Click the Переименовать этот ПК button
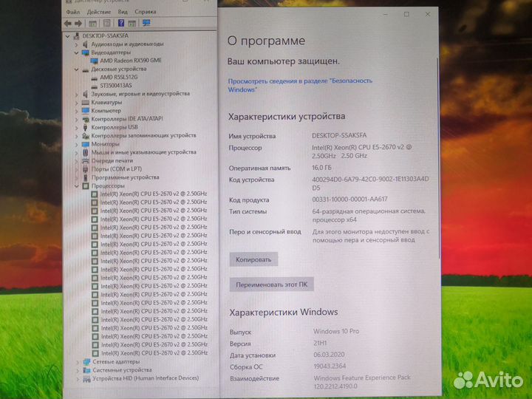532x399 pixels. point(271,285)
